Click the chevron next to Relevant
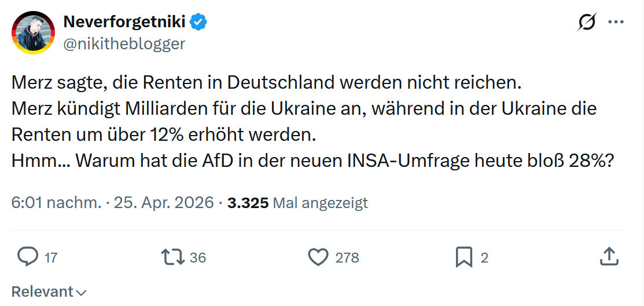 click(82, 293)
